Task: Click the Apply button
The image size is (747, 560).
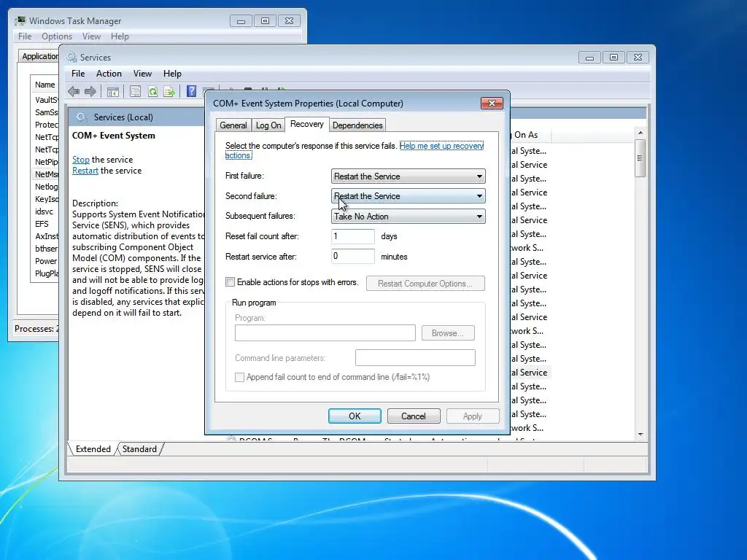Action: 473,416
